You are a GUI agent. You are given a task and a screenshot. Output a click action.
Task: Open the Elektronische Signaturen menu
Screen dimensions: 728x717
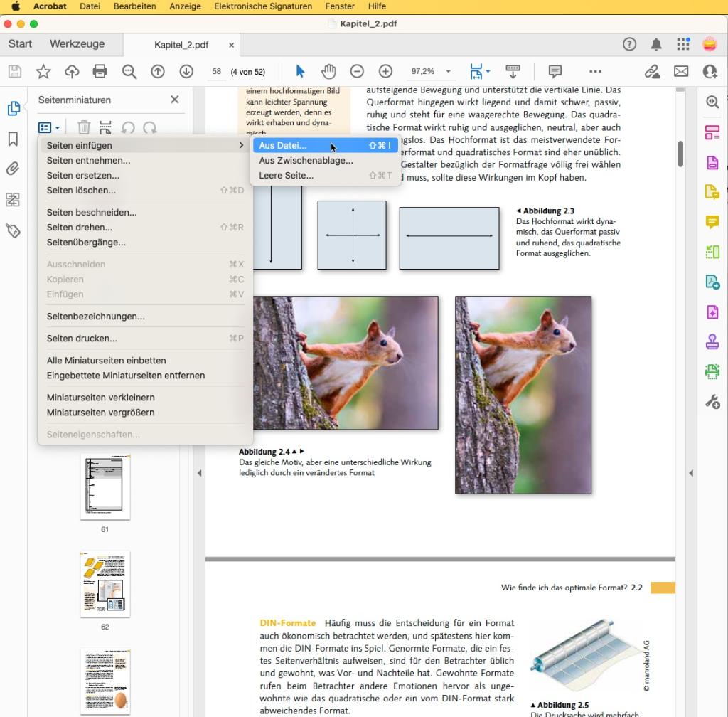tap(263, 6)
